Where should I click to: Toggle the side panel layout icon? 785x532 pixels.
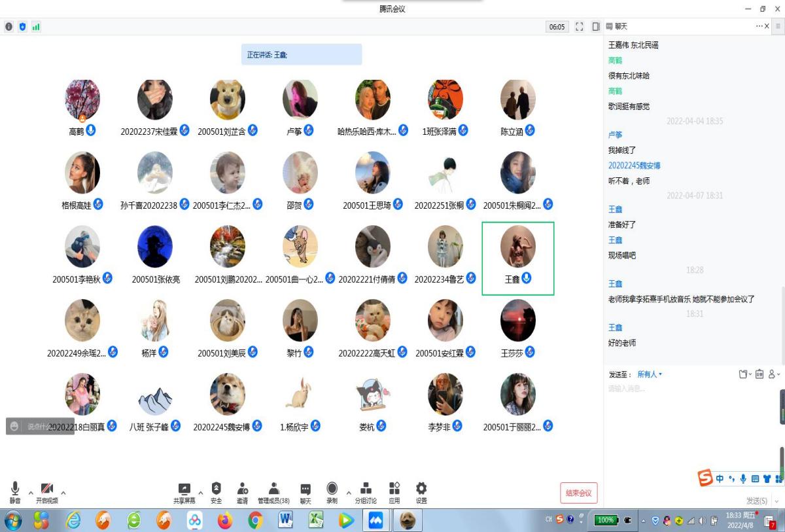pos(596,27)
